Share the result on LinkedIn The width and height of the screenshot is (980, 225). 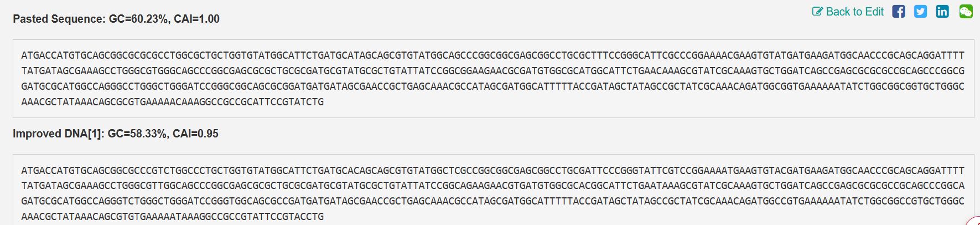942,12
